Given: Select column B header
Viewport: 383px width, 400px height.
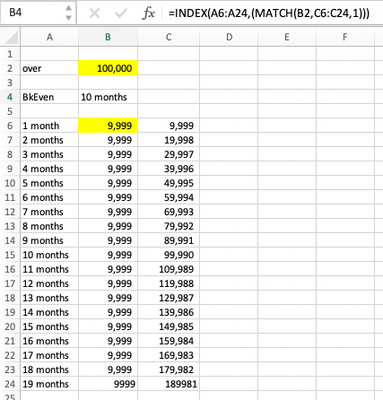Looking at the screenshot, I should (x=108, y=37).
